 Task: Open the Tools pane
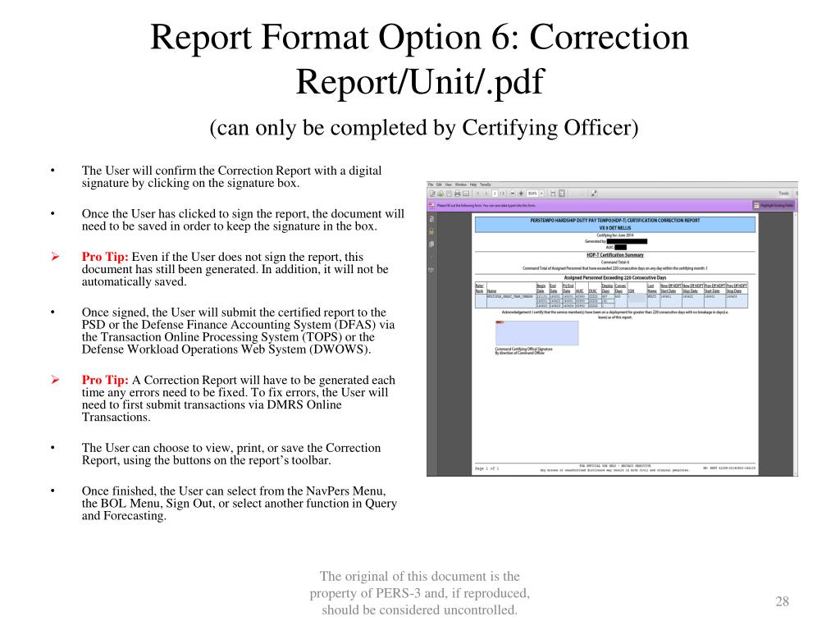pyautogui.click(x=783, y=194)
